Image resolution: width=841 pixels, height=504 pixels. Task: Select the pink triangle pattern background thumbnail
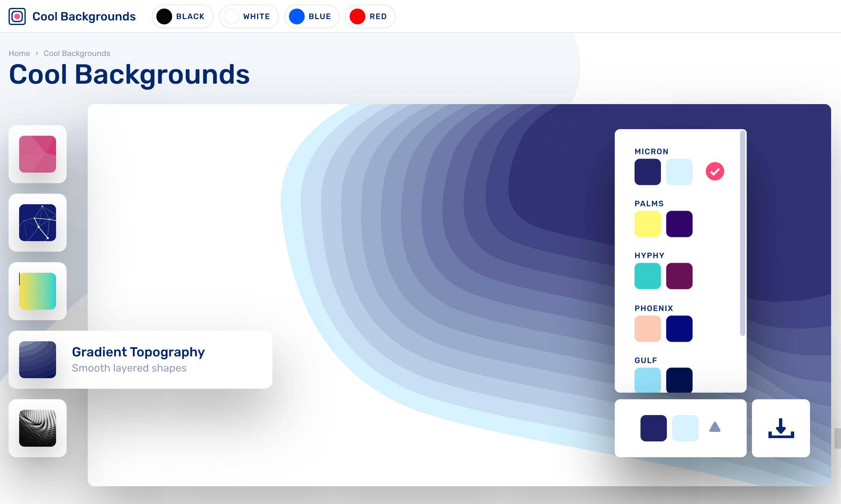pyautogui.click(x=37, y=154)
